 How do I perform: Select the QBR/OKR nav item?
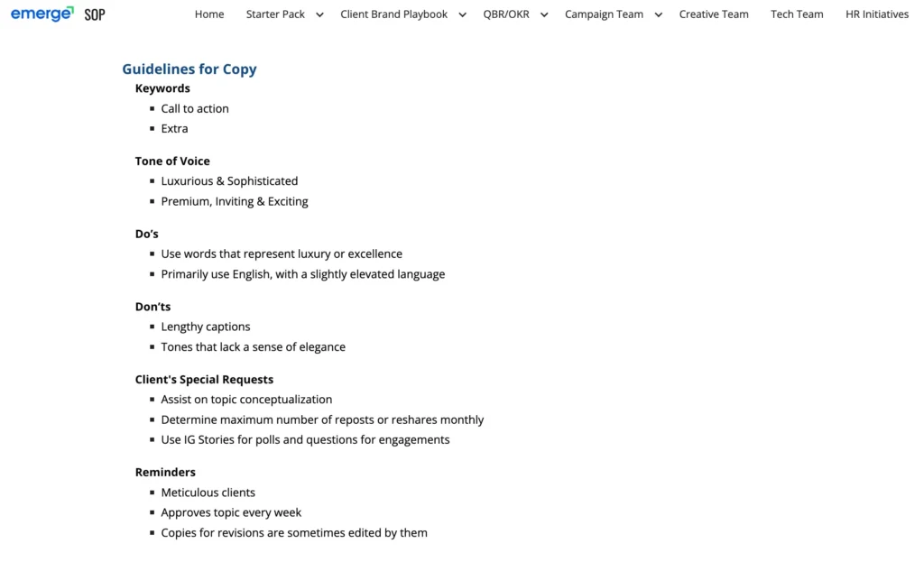pos(506,14)
